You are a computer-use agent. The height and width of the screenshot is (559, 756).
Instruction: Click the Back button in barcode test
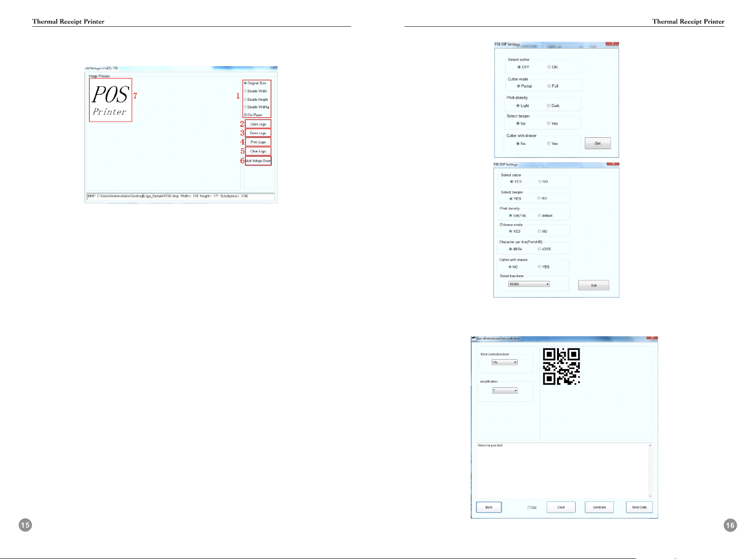click(489, 507)
